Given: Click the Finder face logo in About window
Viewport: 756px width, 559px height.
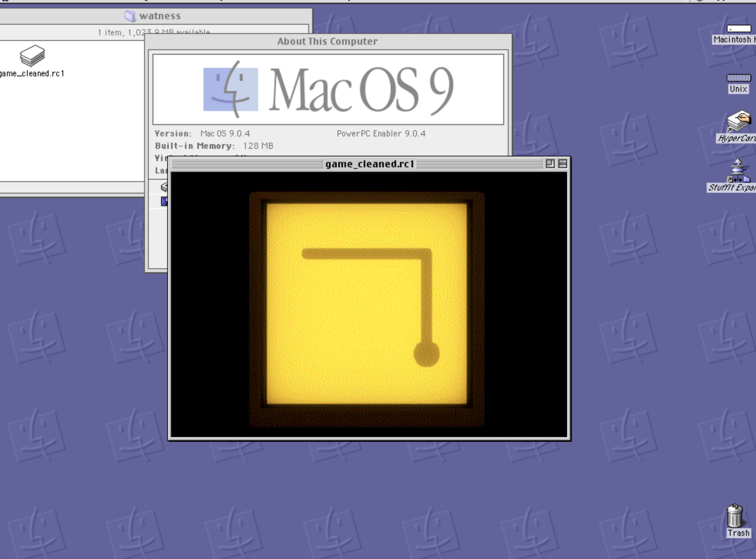Looking at the screenshot, I should (230, 89).
